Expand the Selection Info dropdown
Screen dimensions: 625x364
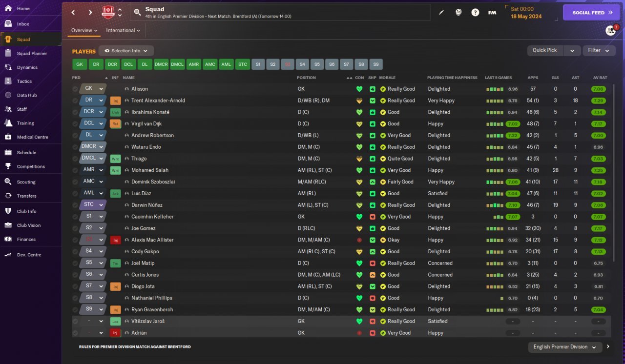[x=126, y=51]
